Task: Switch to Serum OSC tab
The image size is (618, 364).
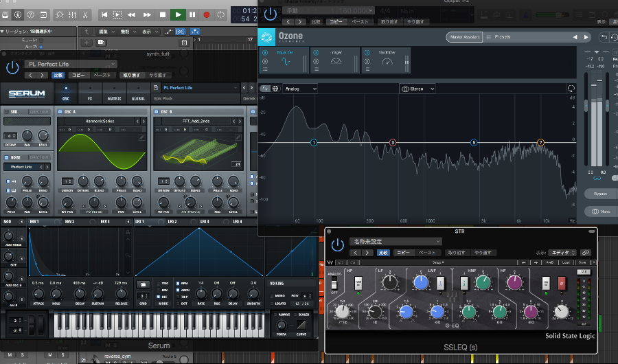Action: 66,93
